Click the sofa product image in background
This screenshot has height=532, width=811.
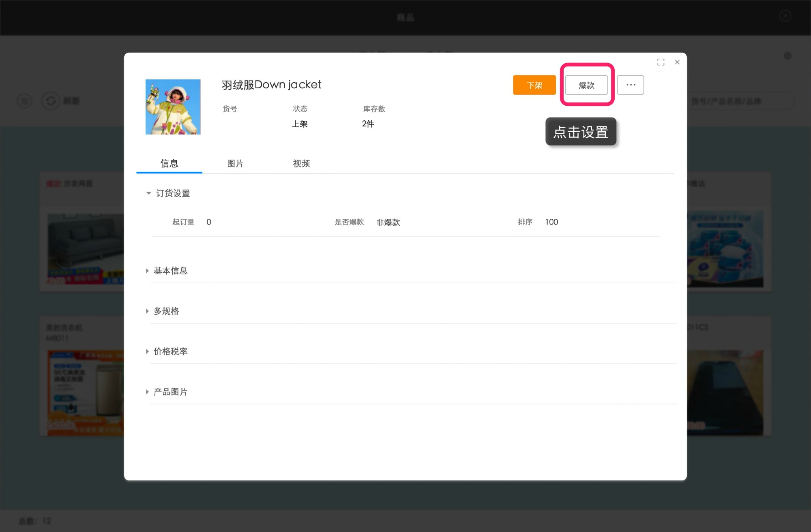click(86, 249)
